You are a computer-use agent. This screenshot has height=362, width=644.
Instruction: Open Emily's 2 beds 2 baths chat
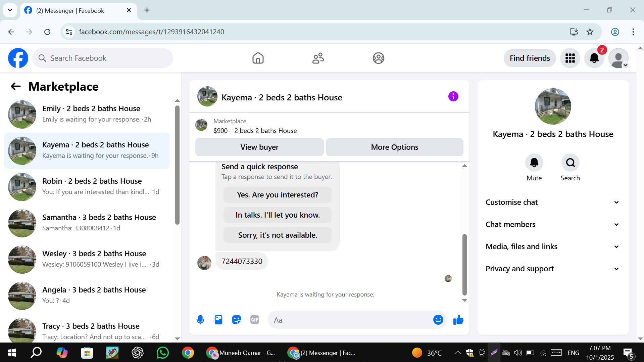click(87, 115)
